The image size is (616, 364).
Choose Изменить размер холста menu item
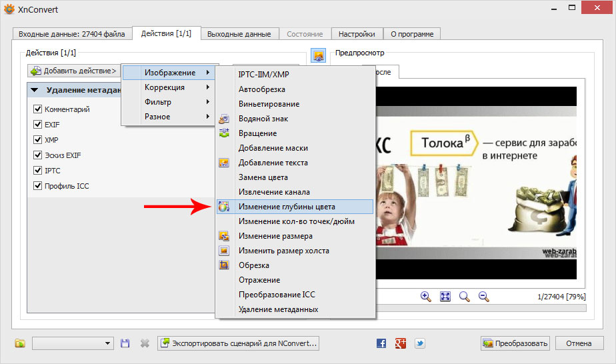coord(295,251)
